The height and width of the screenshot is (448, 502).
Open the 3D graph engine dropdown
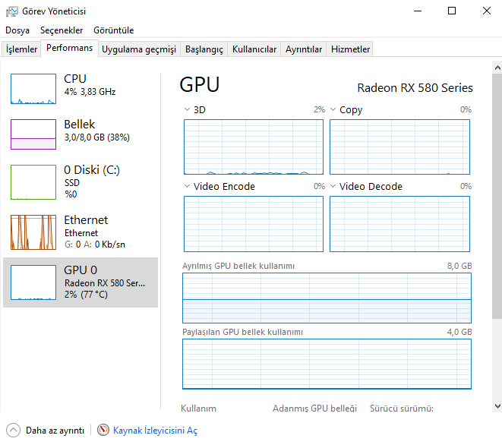coord(188,110)
